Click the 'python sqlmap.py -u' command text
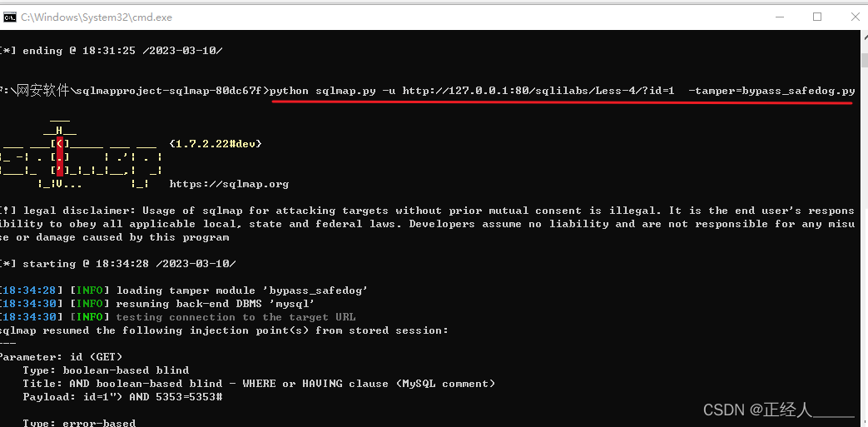This screenshot has height=427, width=868. (x=333, y=90)
